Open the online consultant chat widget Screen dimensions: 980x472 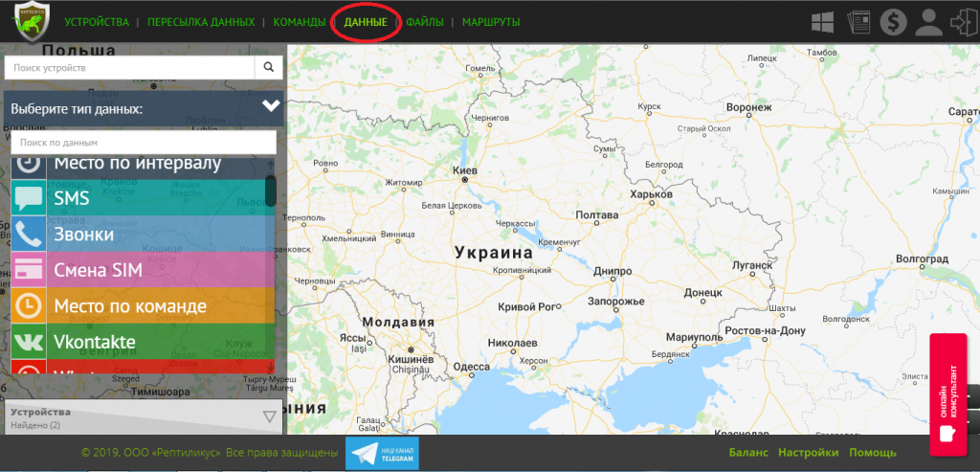(948, 395)
